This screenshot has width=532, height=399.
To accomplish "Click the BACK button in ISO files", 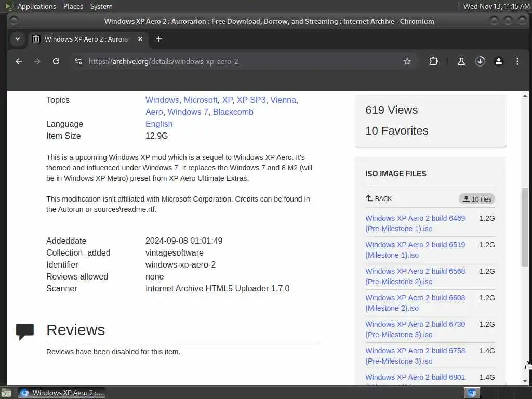I will tap(379, 199).
